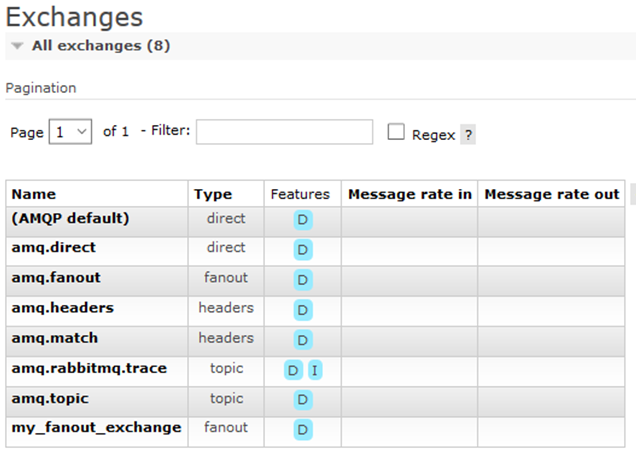
Task: Open the Page number dropdown
Action: 70,132
